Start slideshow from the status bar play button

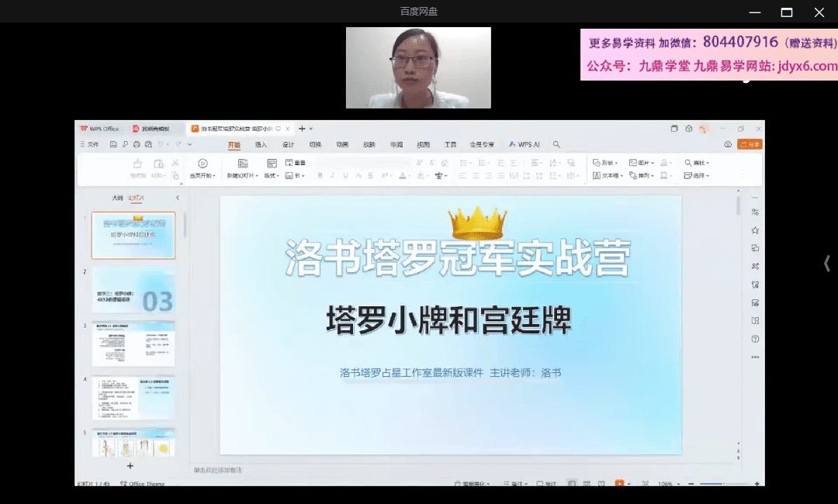coord(619,484)
